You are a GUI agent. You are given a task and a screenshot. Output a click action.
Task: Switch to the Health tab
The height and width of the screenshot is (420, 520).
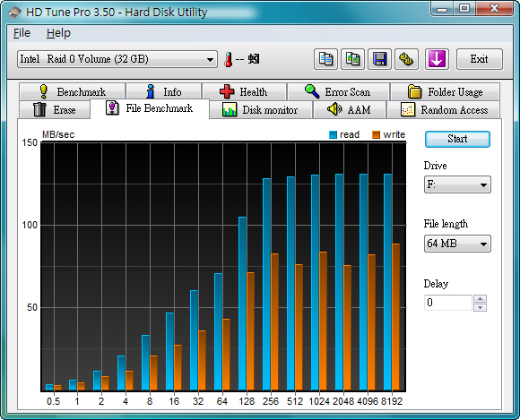tap(244, 91)
